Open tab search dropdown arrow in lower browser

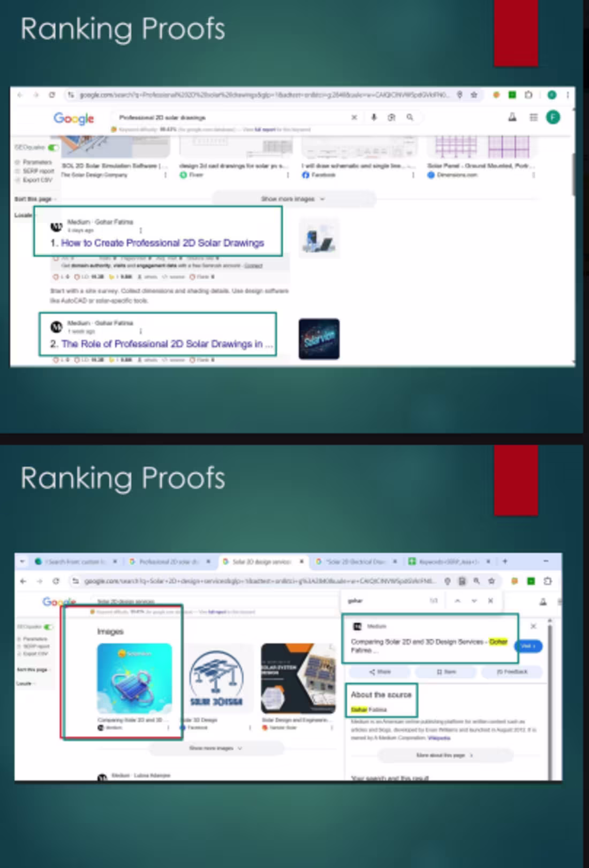tap(22, 562)
